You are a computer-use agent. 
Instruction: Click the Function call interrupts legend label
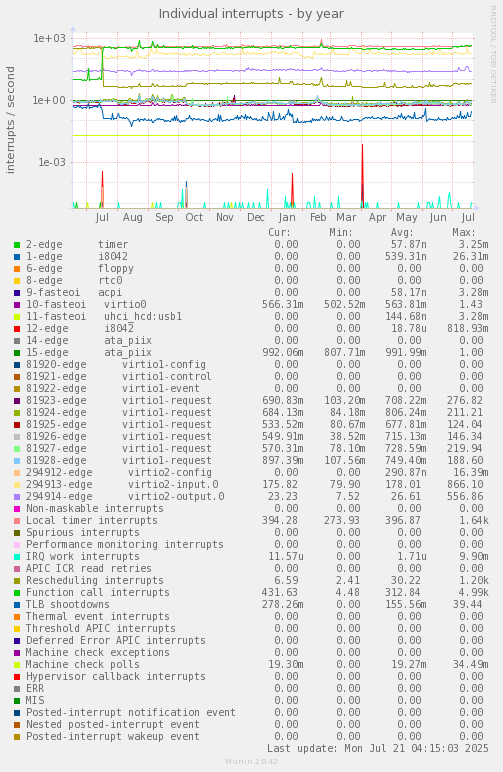click(97, 592)
